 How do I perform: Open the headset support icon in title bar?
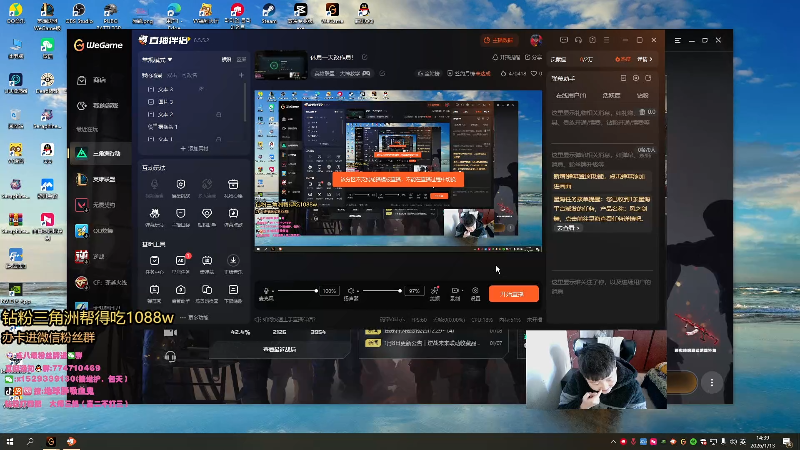[x=578, y=40]
